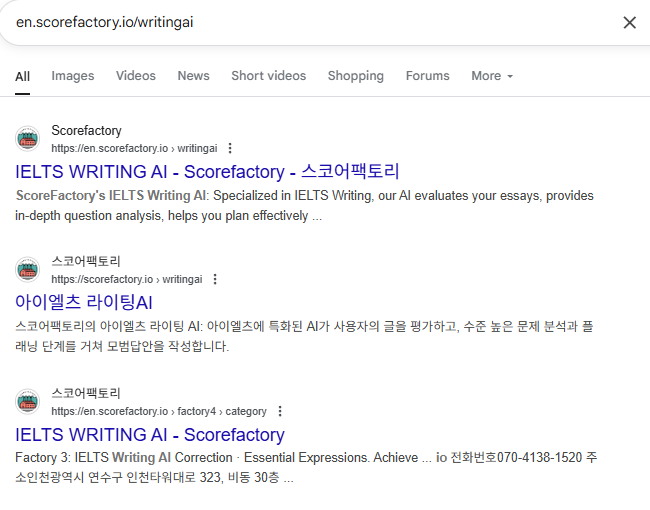Click https://en.scorefactory.io › factory4 › category URL
Screen dimensions: 650x510
click(x=159, y=411)
